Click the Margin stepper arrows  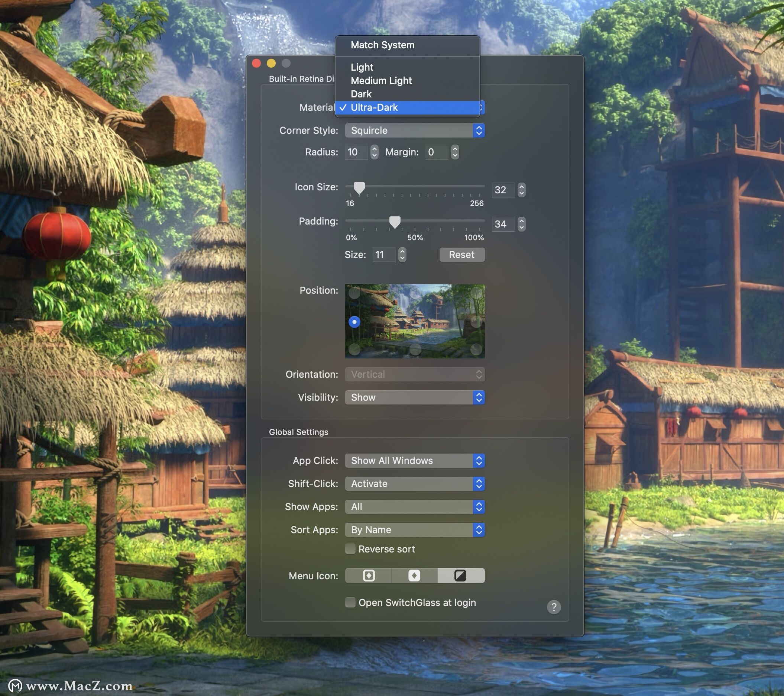tap(455, 152)
